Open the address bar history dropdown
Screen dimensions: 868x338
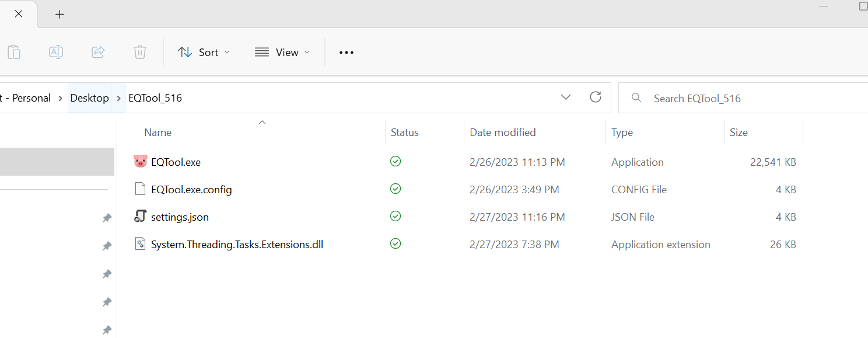(x=566, y=97)
